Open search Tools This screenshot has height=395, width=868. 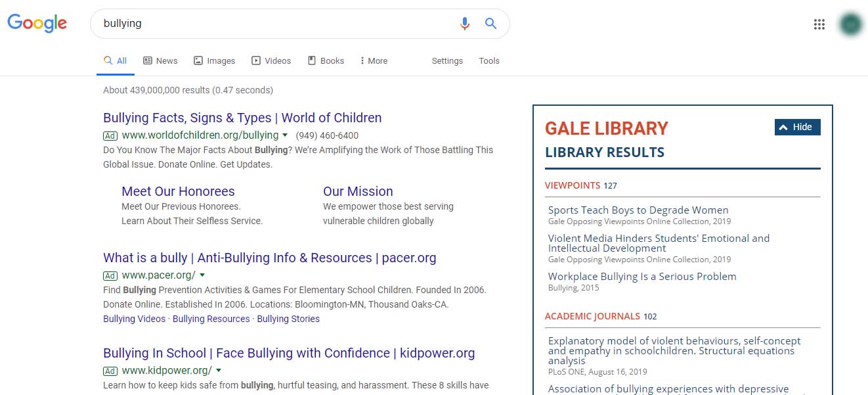pyautogui.click(x=489, y=60)
